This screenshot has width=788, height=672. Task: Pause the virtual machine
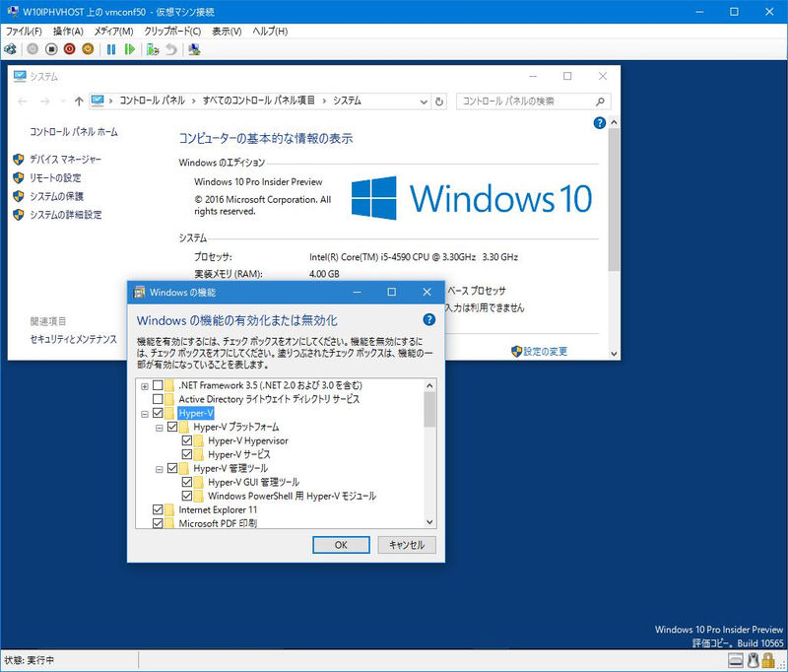[111, 49]
